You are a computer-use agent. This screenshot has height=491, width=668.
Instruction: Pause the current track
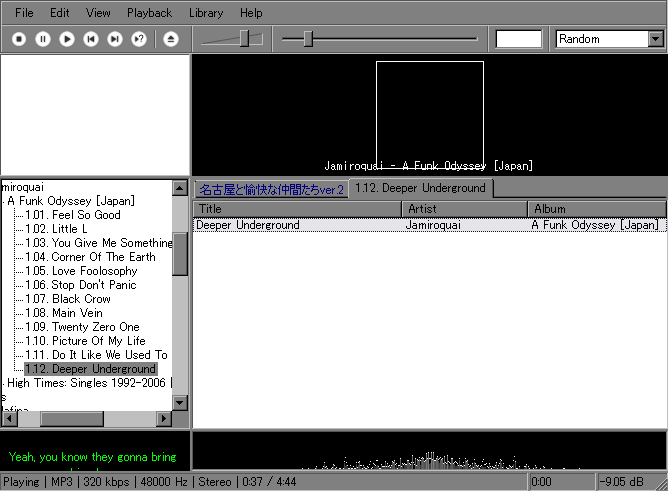pos(43,39)
